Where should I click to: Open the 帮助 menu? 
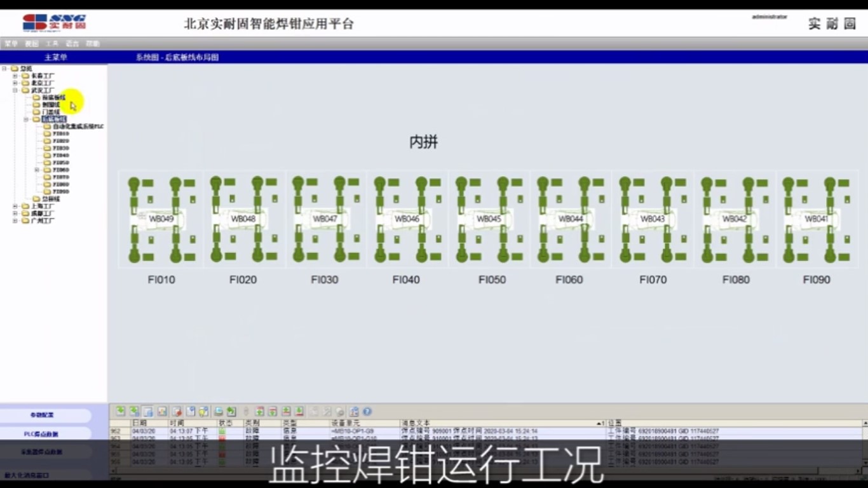(x=93, y=44)
